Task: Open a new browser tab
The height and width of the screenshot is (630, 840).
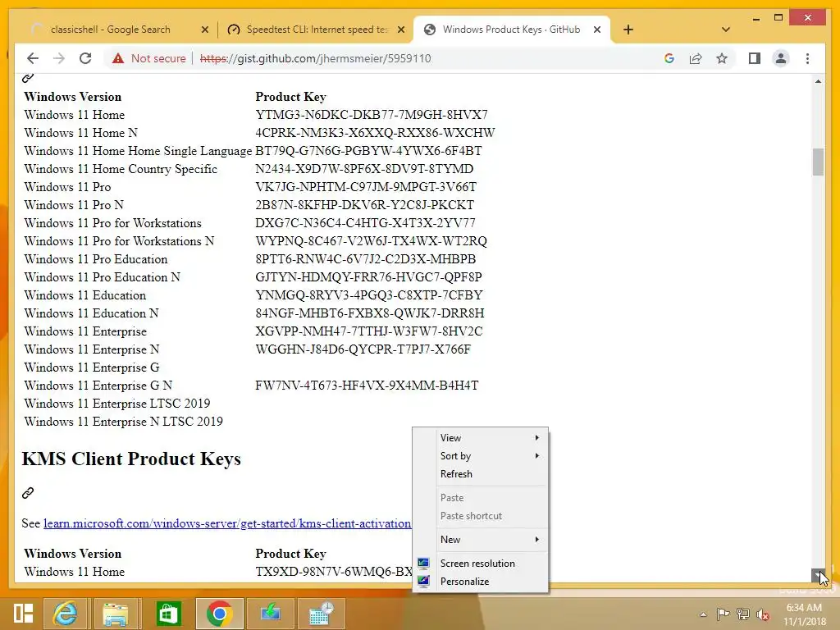Action: 628,30
